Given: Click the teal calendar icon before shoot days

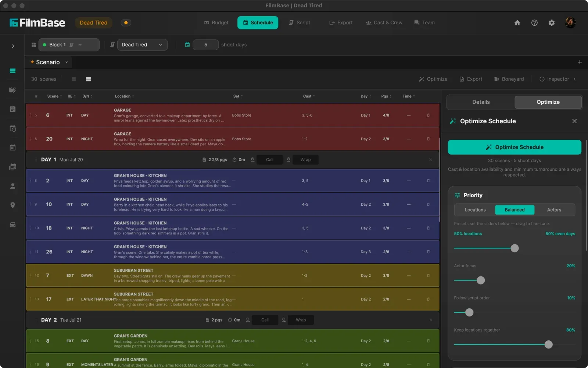Looking at the screenshot, I should tap(187, 45).
